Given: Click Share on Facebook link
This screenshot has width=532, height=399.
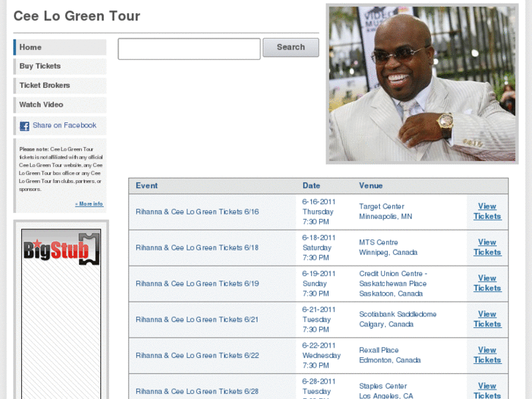Looking at the screenshot, I should click(64, 125).
